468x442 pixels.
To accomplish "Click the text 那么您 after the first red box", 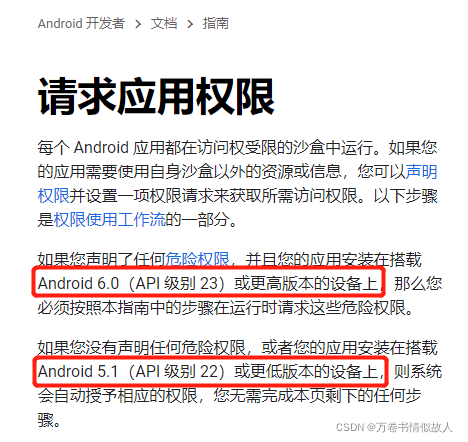I will click(x=418, y=284).
